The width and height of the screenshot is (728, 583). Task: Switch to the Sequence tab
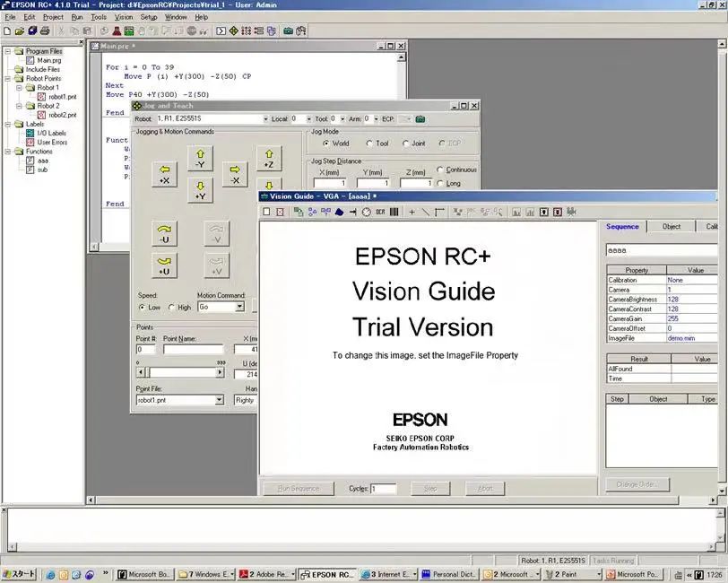(622, 227)
